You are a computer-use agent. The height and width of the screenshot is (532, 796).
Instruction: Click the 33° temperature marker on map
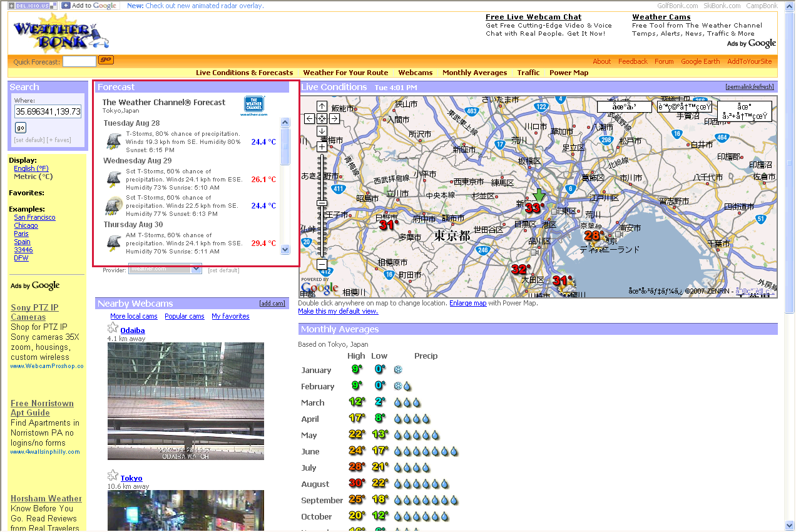(534, 208)
